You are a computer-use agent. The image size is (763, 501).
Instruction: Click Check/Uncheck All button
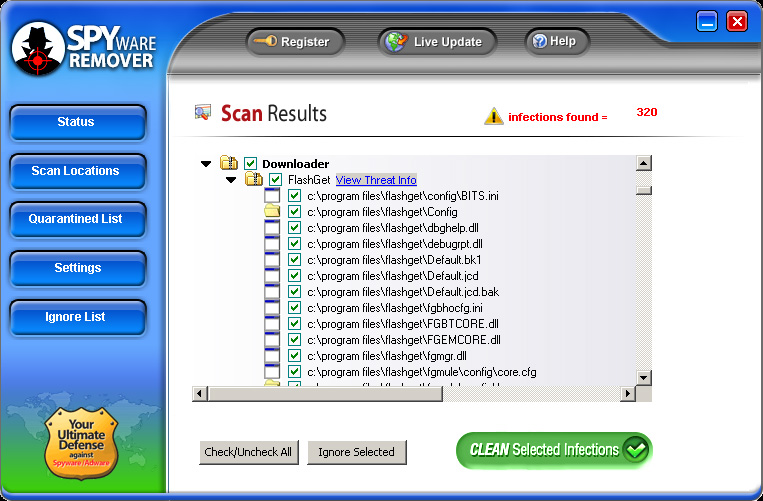click(x=249, y=452)
